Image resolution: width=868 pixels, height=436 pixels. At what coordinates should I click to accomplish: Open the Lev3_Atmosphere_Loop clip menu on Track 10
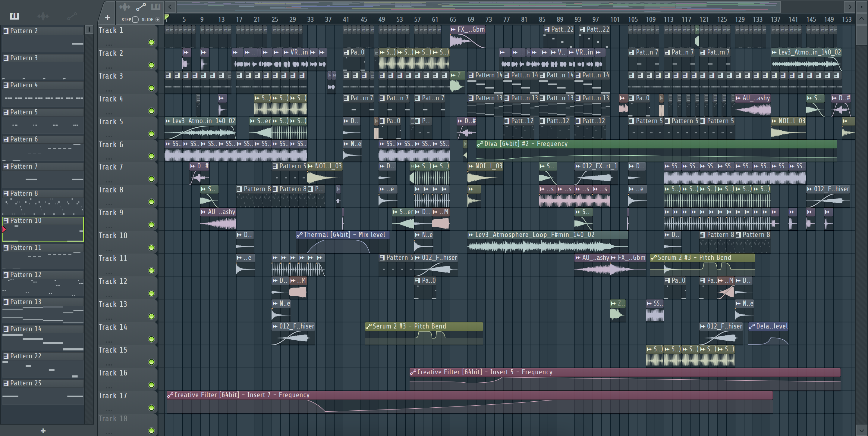point(471,235)
